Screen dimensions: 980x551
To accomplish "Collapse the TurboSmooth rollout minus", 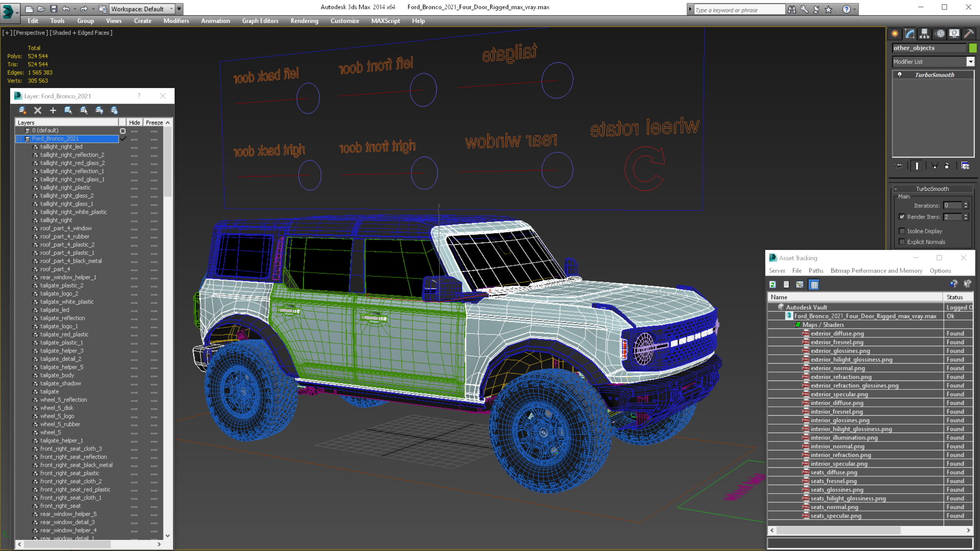I will click(896, 189).
